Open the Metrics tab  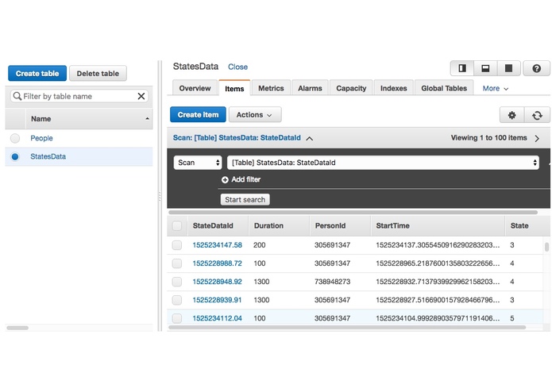(271, 88)
